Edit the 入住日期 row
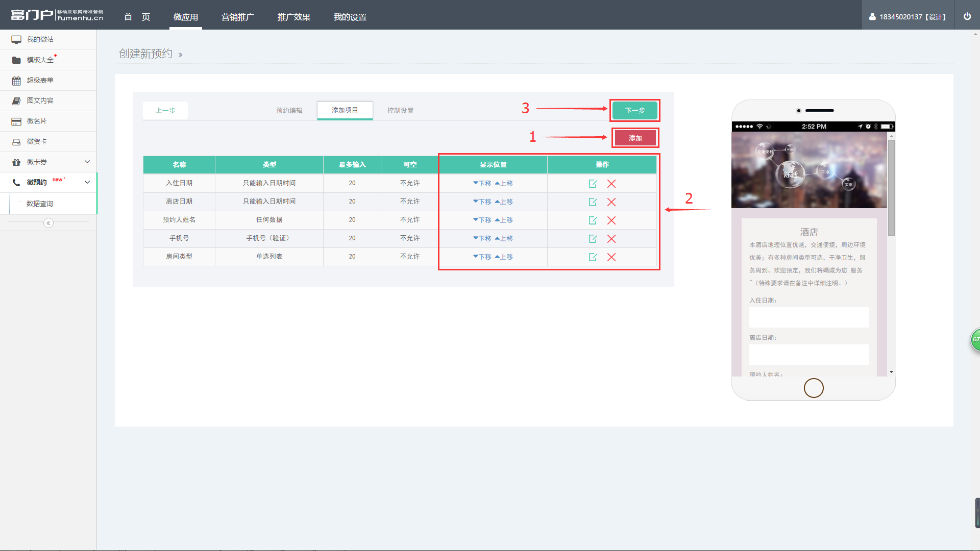The width and height of the screenshot is (980, 551). (x=593, y=183)
